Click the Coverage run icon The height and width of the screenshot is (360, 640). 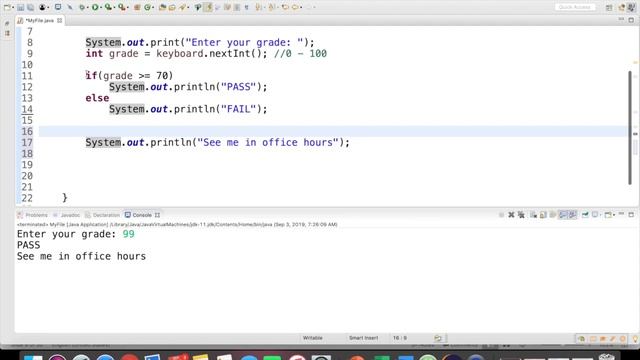click(108, 7)
